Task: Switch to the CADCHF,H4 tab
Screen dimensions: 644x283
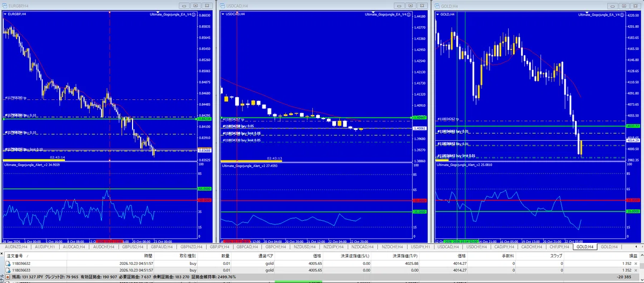Action: tap(533, 246)
